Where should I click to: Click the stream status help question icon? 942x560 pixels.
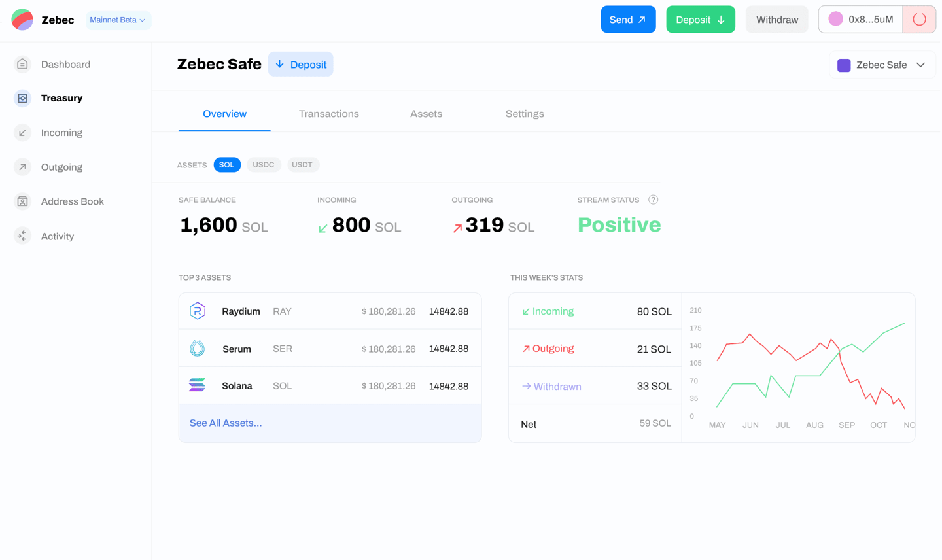pyautogui.click(x=653, y=200)
